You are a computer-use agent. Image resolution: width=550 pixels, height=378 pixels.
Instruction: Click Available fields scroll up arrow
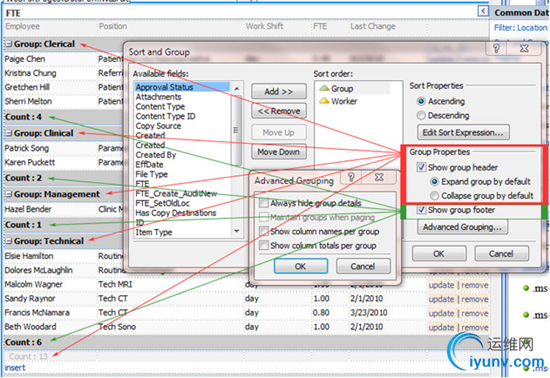[x=237, y=88]
